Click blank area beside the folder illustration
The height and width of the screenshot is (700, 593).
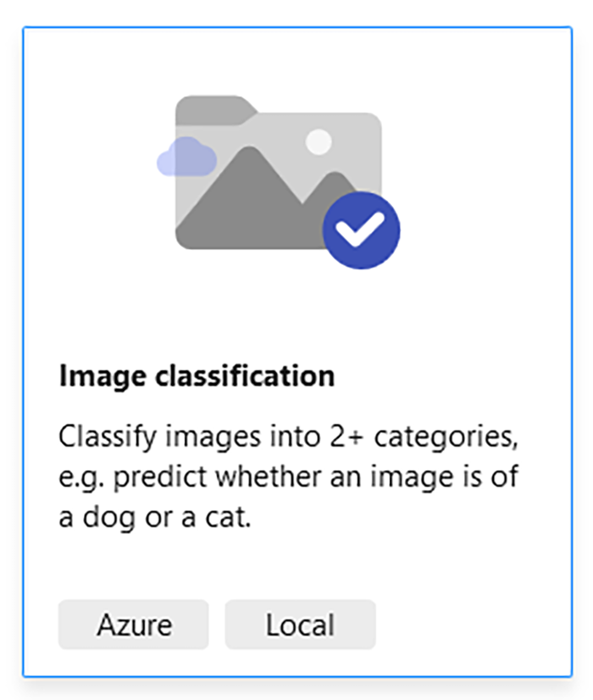pyautogui.click(x=483, y=169)
